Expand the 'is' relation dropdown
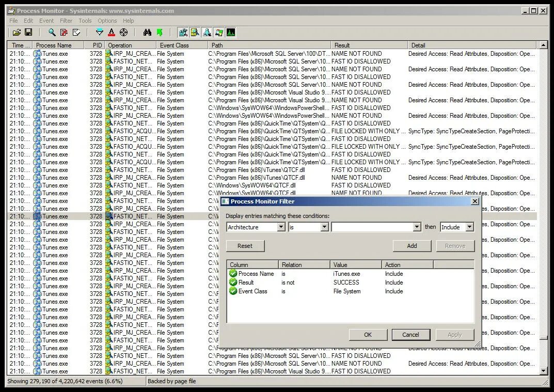Screen dimensions: 554x392 (x=325, y=227)
